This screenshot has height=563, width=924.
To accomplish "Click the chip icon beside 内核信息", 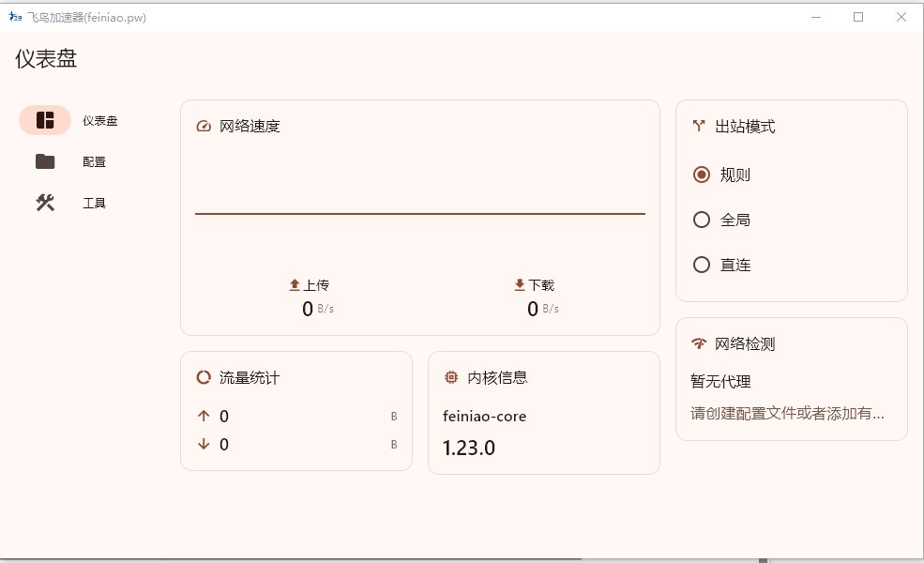I will (x=451, y=377).
